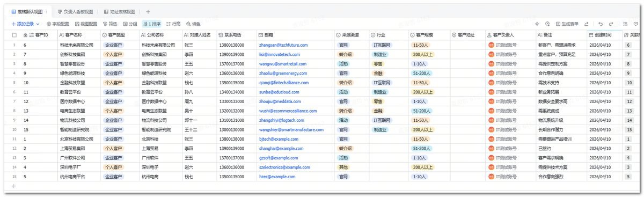This screenshot has height=197, width=644.
Task: Click the 添加记录 add record button
Action: click(x=23, y=24)
